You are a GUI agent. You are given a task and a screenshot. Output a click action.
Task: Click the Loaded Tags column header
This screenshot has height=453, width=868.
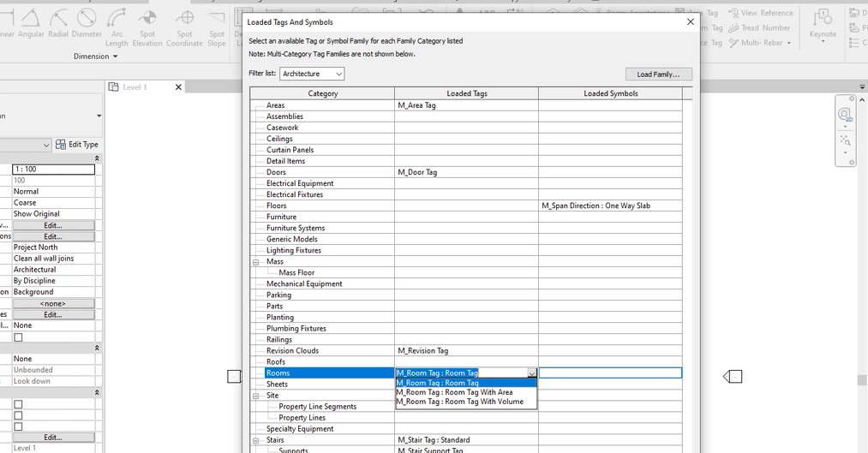point(467,93)
